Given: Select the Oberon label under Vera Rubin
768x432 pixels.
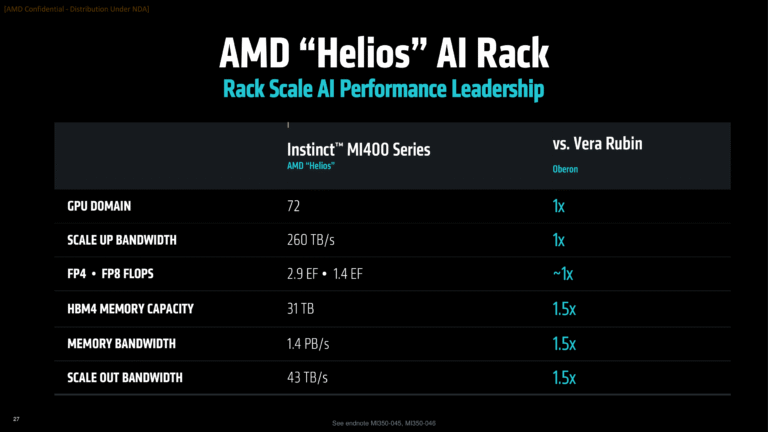Looking at the screenshot, I should pos(564,169).
